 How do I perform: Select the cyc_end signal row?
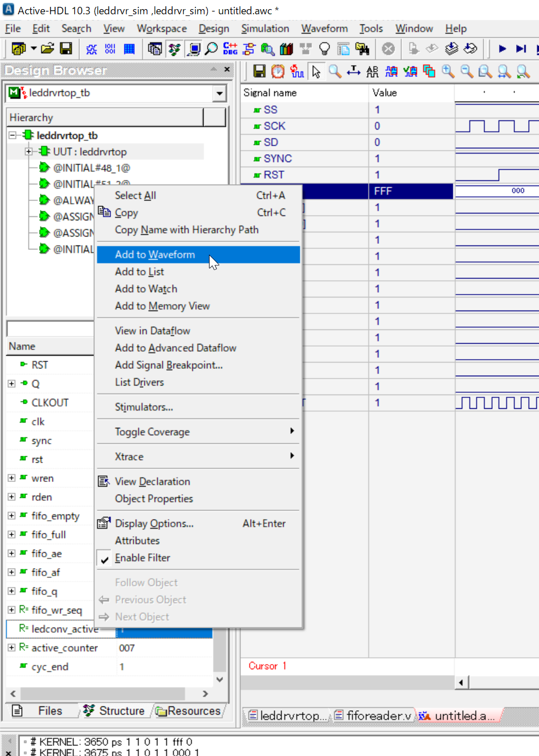(x=108, y=666)
